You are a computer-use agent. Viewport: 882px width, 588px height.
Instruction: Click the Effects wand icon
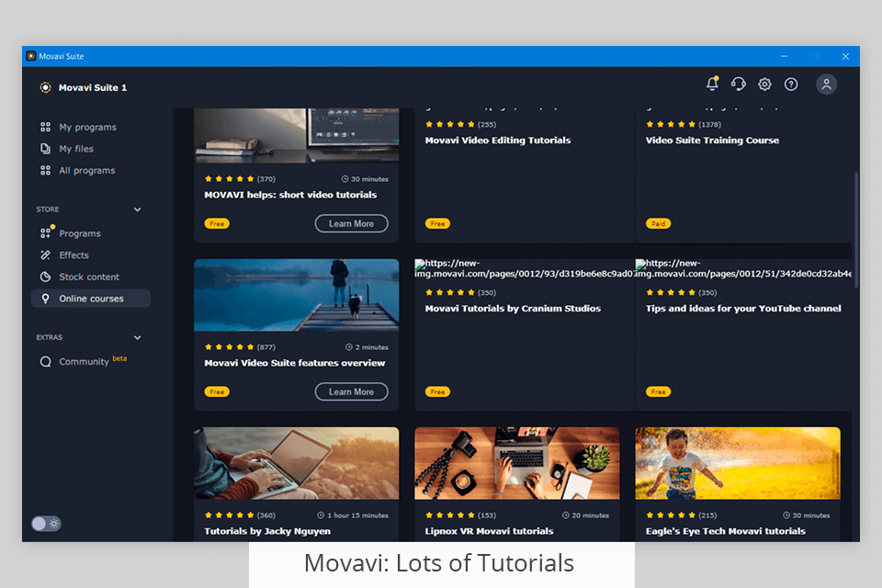(x=46, y=254)
